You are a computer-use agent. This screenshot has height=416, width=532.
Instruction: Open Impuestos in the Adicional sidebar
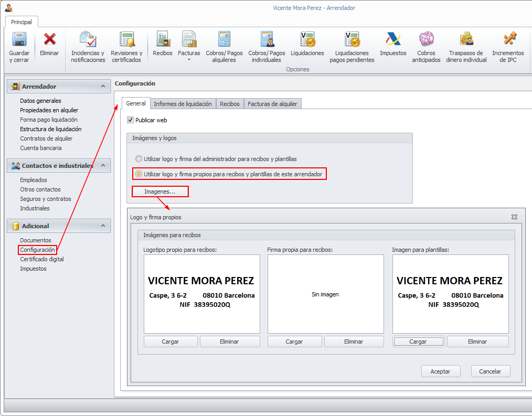click(x=33, y=269)
